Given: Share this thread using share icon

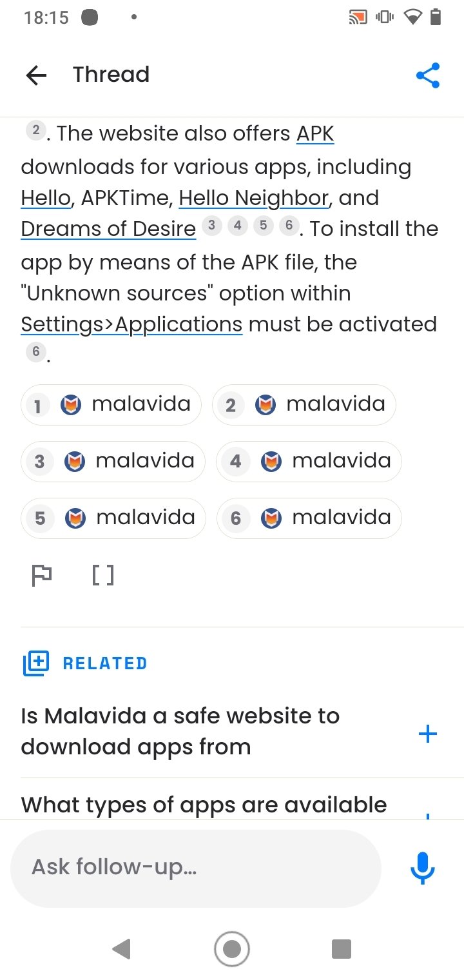Looking at the screenshot, I should coord(428,75).
